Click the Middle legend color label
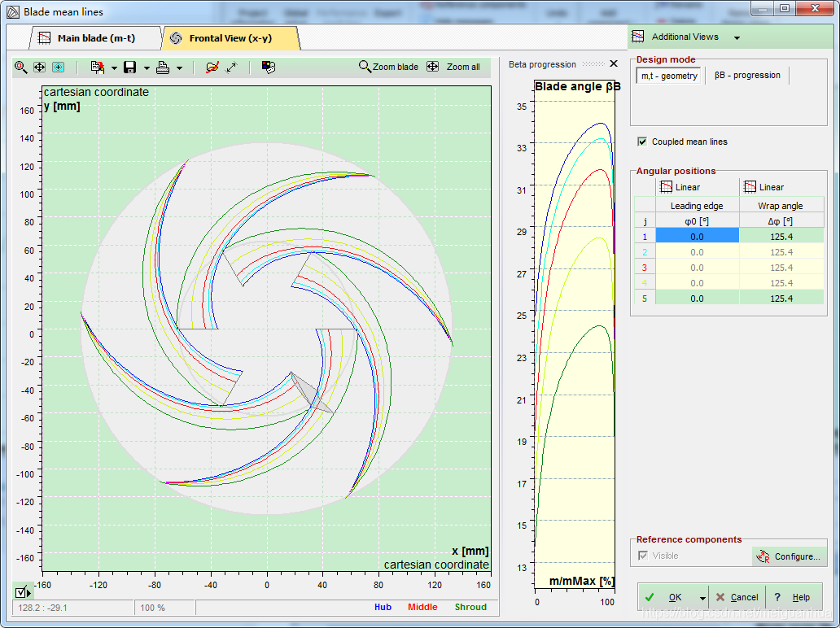 pyautogui.click(x=422, y=607)
